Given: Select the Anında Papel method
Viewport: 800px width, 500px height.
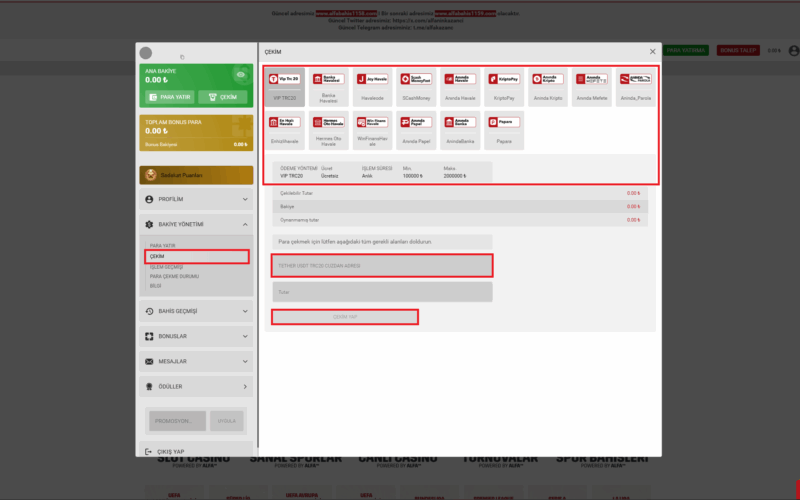Looking at the screenshot, I should pyautogui.click(x=416, y=130).
